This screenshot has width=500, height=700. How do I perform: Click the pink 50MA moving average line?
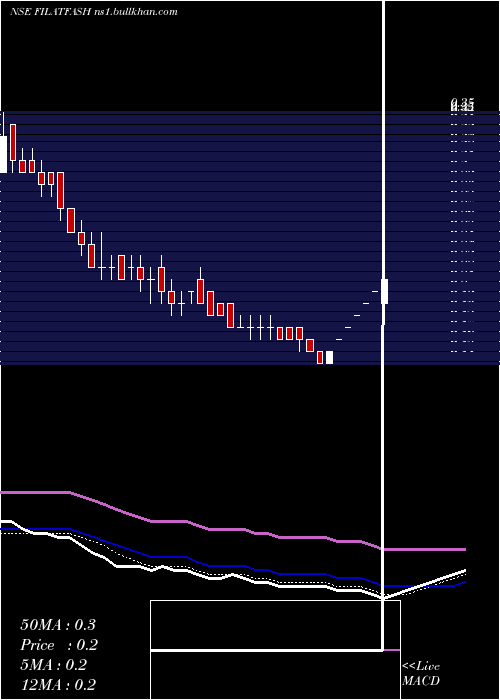[x=232, y=529]
